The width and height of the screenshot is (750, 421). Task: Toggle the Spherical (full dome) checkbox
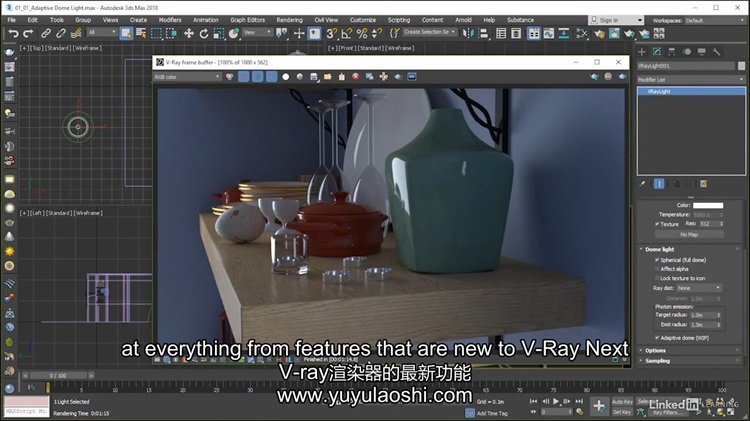point(656,259)
